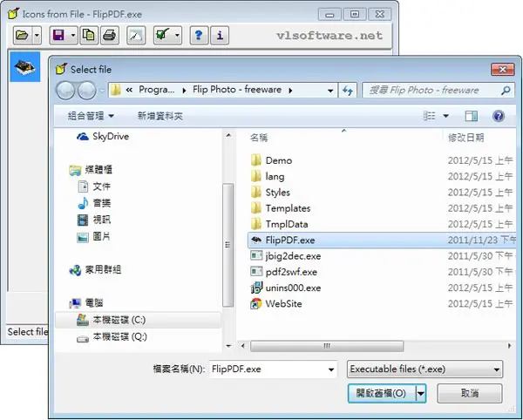Click scroll-right arrow of file list scrollbar

tap(509, 346)
